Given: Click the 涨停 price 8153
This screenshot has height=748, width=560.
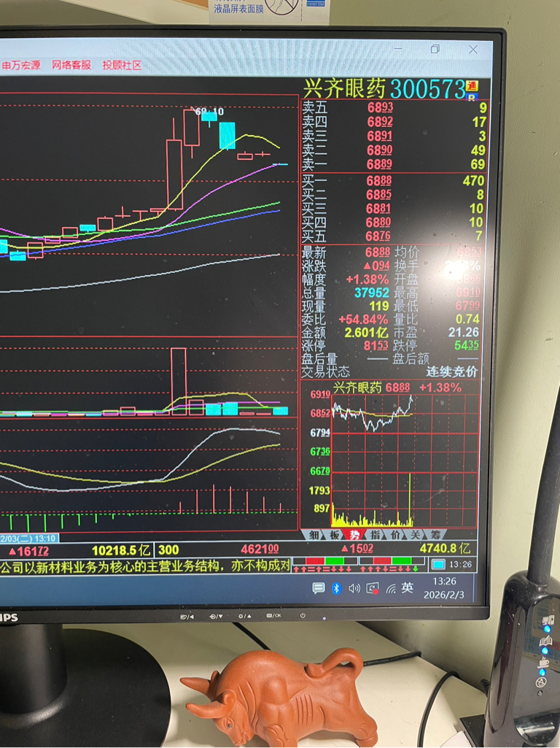Looking at the screenshot, I should click(376, 345).
